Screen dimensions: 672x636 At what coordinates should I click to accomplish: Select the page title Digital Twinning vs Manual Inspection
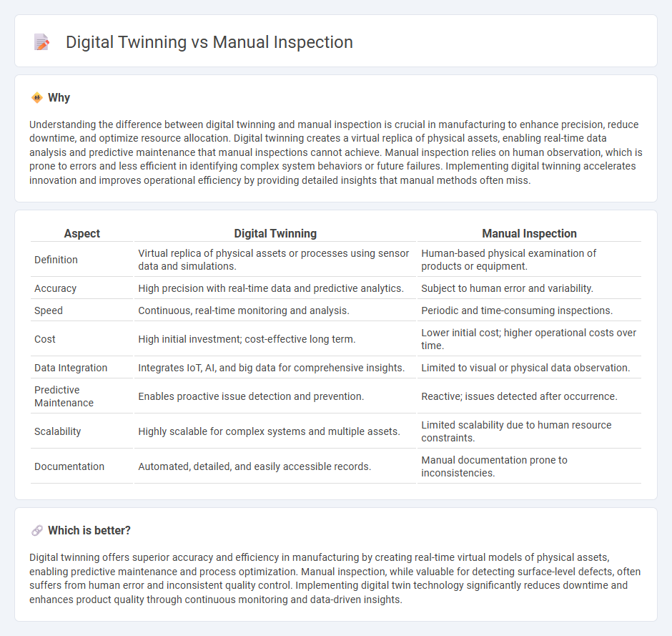click(x=209, y=42)
